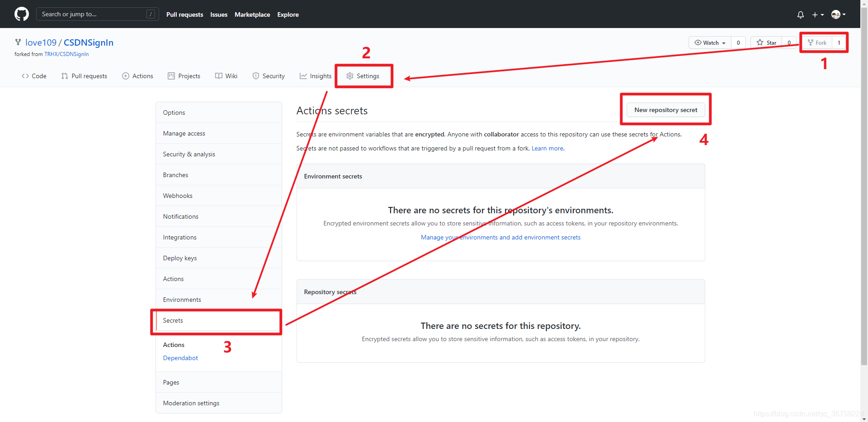This screenshot has height=422, width=868.
Task: Open the notifications bell
Action: (800, 14)
